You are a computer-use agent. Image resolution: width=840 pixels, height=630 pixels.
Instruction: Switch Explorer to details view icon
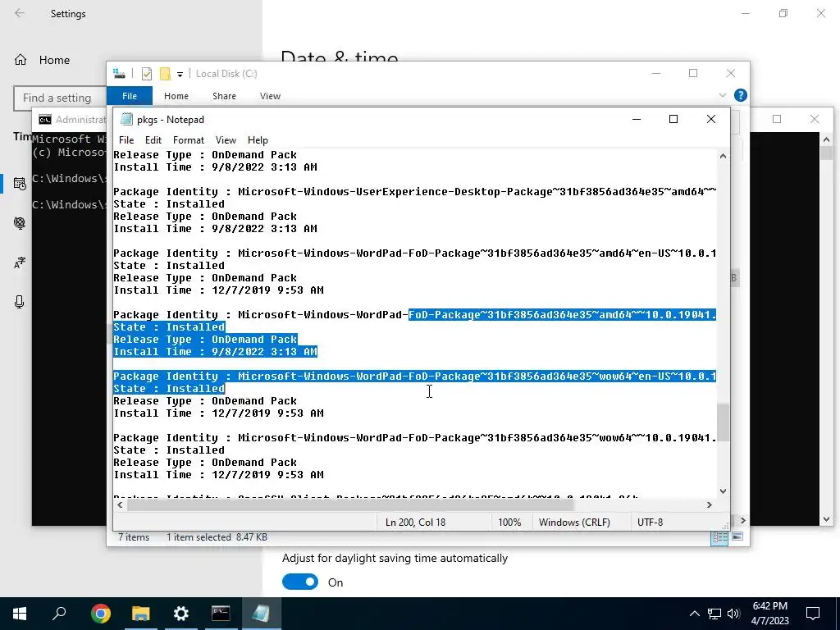coord(719,537)
